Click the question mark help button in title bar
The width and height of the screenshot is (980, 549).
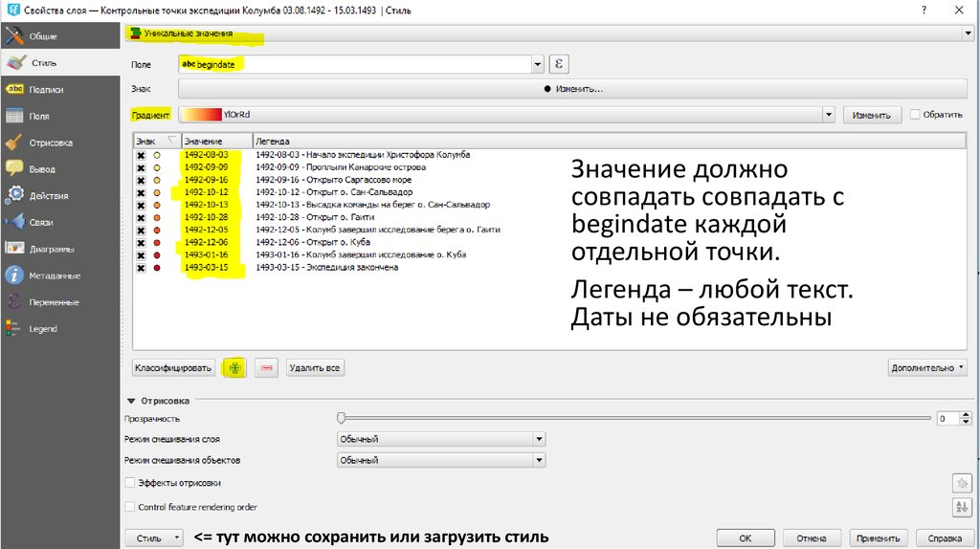tap(924, 10)
